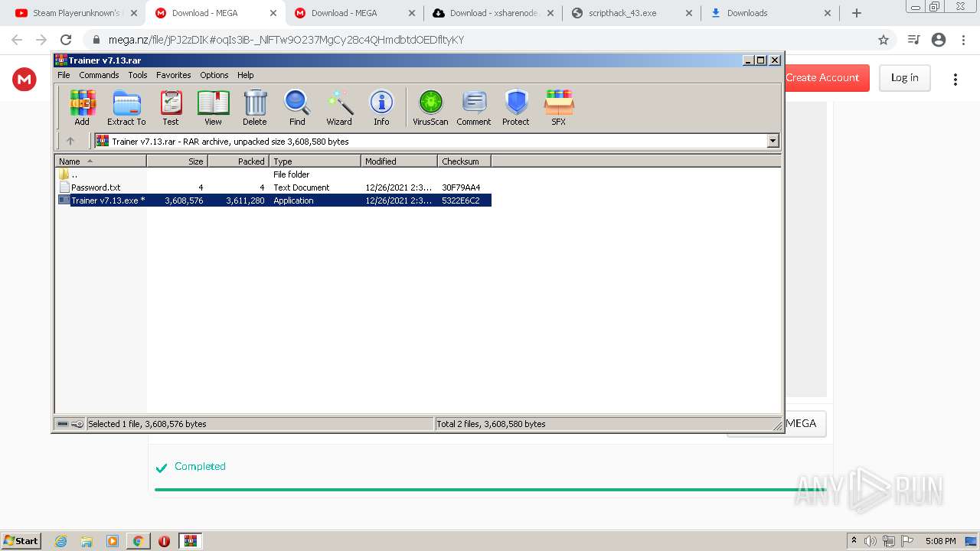Open the archive path dropdown arrow
The image size is (980, 551).
tap(773, 141)
